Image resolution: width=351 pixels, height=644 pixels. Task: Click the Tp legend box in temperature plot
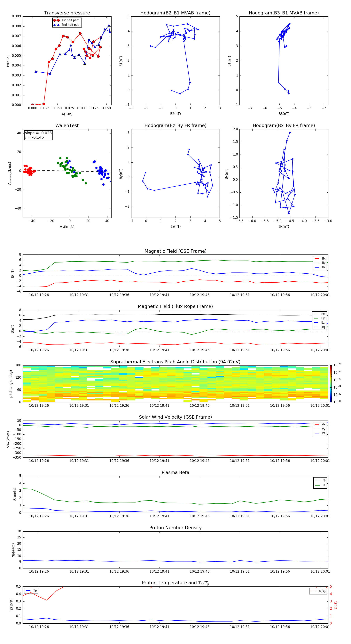[31, 591]
